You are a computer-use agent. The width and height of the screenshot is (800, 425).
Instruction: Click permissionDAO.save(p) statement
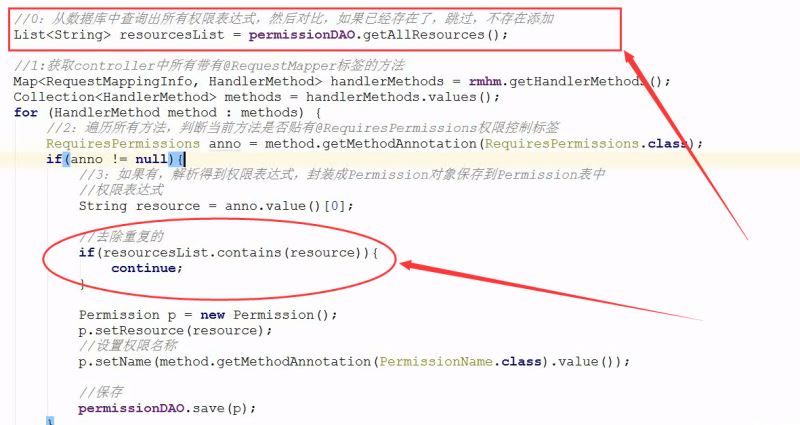pos(166,408)
